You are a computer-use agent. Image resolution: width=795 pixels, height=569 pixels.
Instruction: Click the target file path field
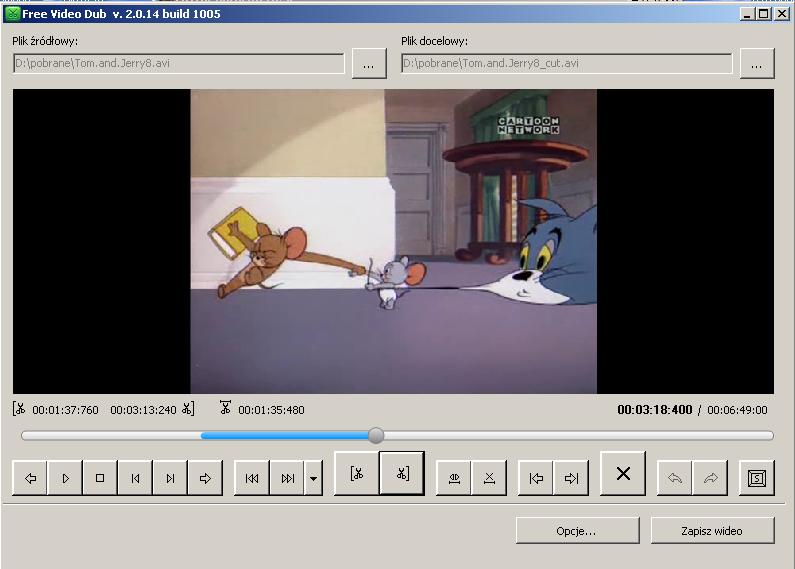click(x=567, y=63)
